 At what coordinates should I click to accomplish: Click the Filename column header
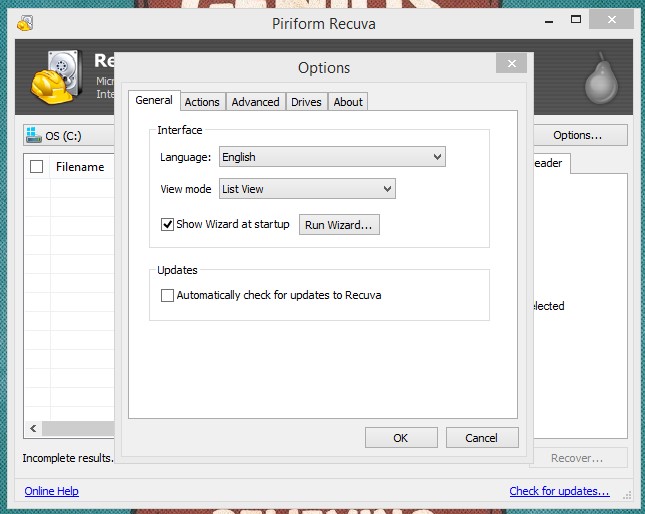[x=81, y=167]
